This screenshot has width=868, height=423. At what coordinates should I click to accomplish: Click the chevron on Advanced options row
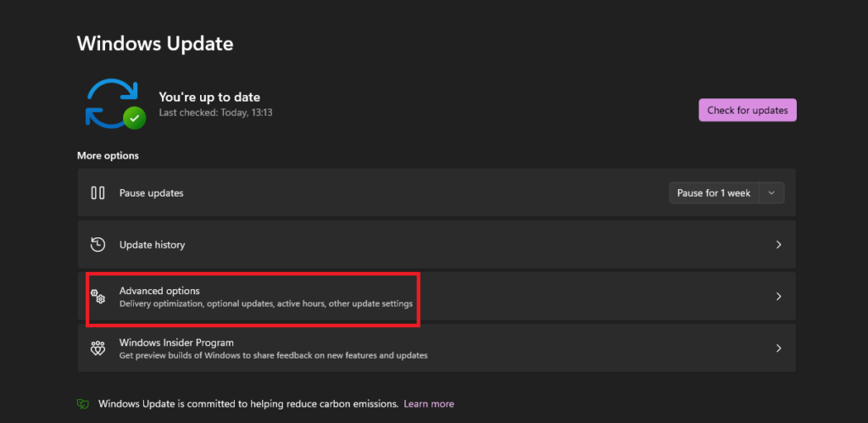point(778,297)
